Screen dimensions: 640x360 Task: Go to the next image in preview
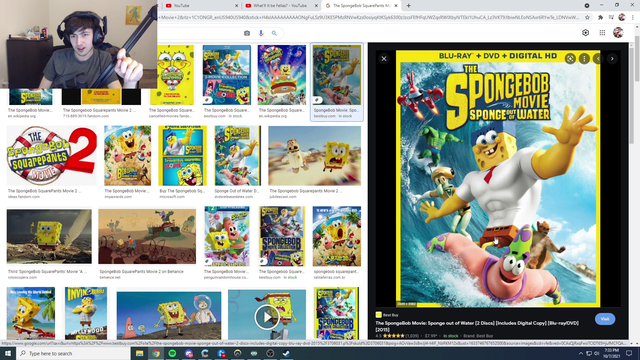coord(612,59)
